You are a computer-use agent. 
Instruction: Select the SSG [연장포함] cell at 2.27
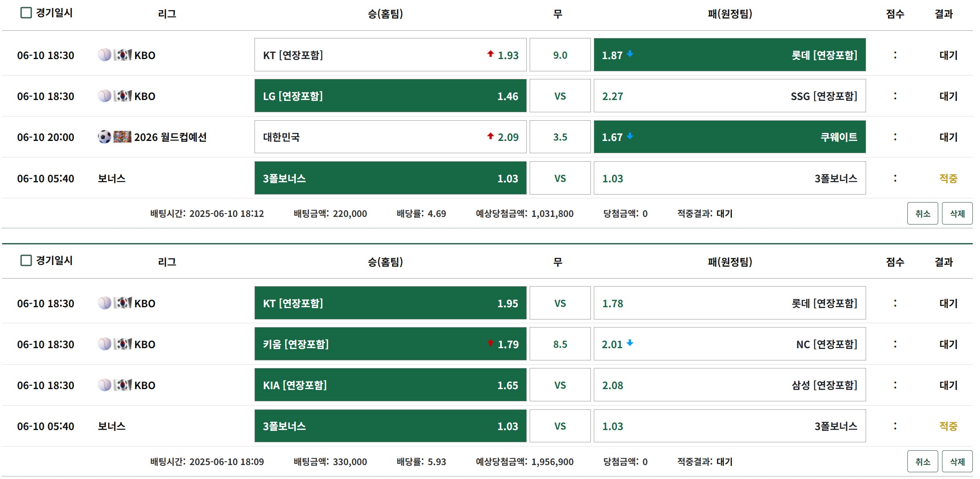tap(729, 96)
